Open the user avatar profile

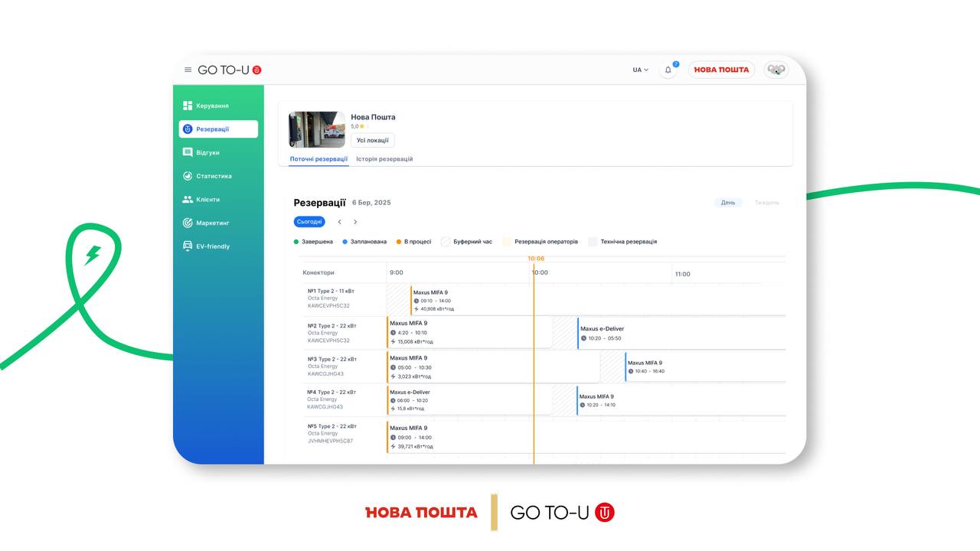point(776,70)
